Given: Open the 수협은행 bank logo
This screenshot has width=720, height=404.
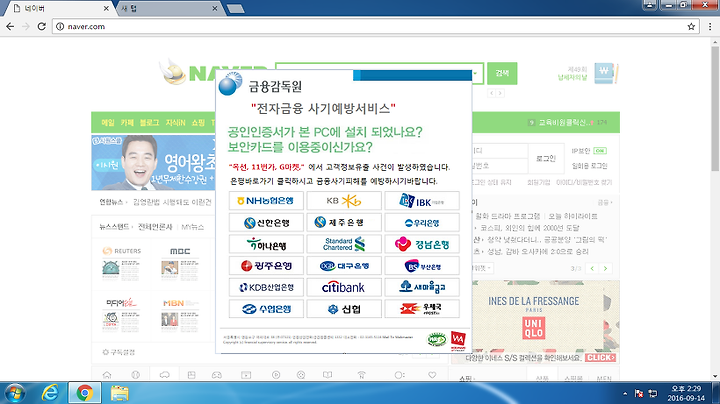Looking at the screenshot, I should click(x=266, y=309).
